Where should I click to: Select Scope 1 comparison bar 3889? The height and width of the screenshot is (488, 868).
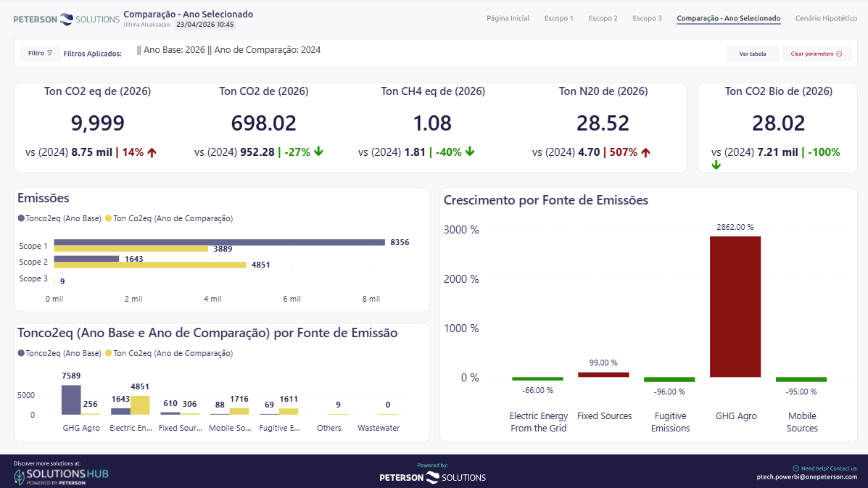pyautogui.click(x=131, y=249)
